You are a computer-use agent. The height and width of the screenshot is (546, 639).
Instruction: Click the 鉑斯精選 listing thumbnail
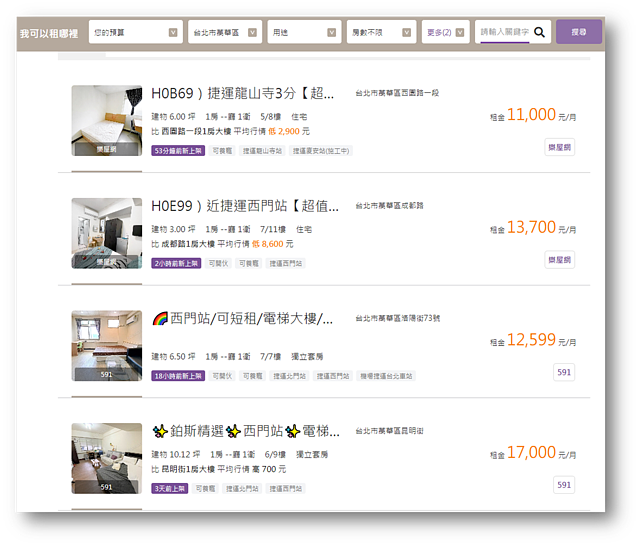click(107, 458)
